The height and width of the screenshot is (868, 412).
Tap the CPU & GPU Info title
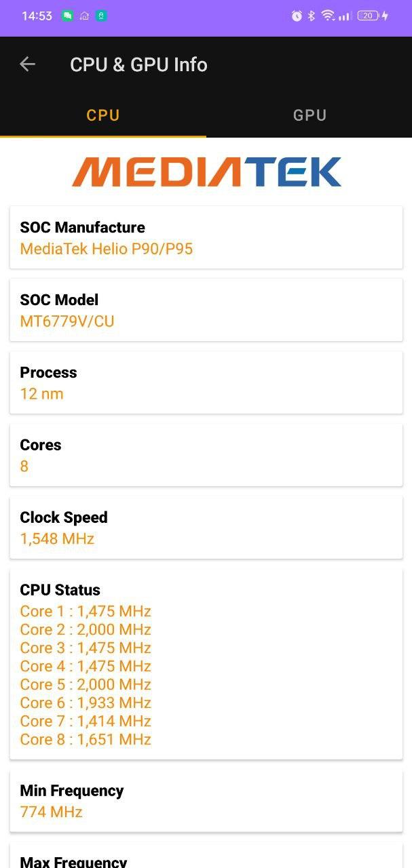138,64
